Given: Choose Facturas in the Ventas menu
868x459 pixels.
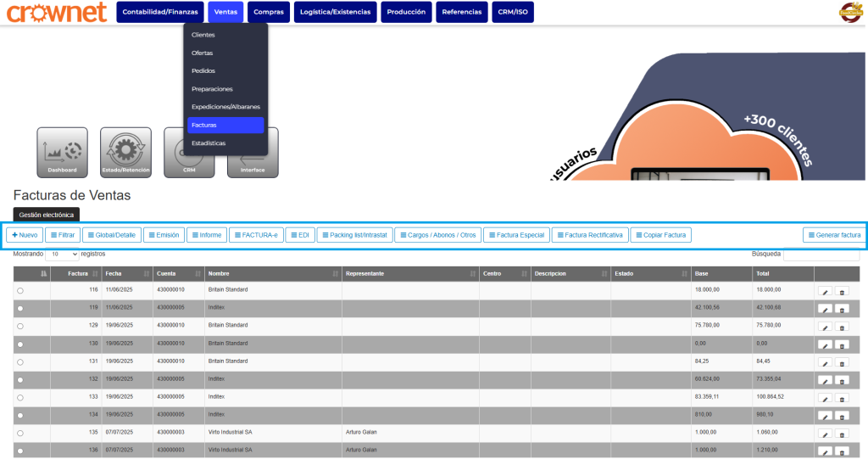Looking at the screenshot, I should point(225,125).
